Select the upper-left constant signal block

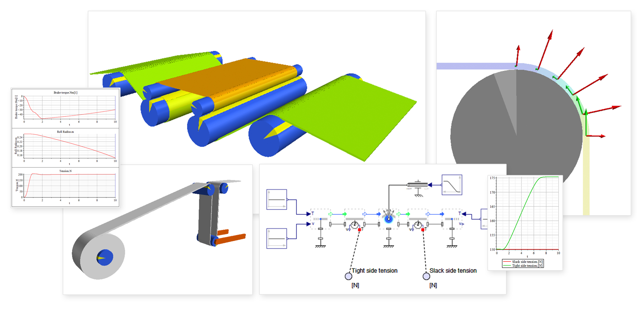click(277, 200)
